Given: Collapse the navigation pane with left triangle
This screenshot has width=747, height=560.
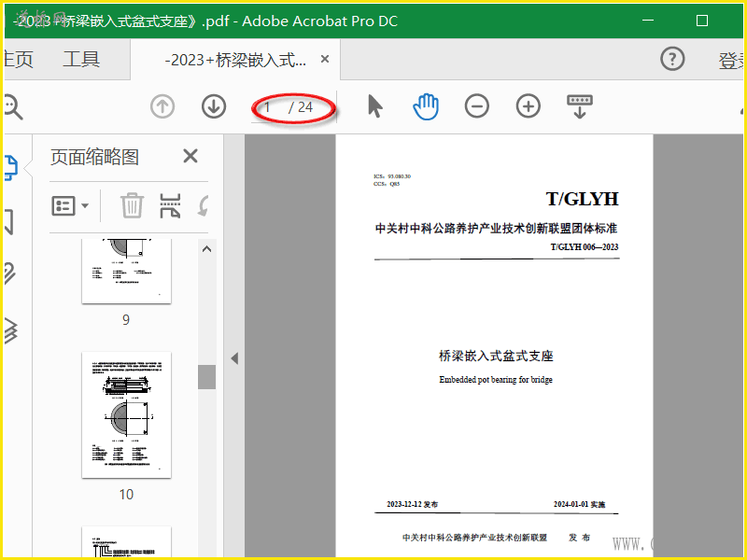Looking at the screenshot, I should click(x=234, y=358).
